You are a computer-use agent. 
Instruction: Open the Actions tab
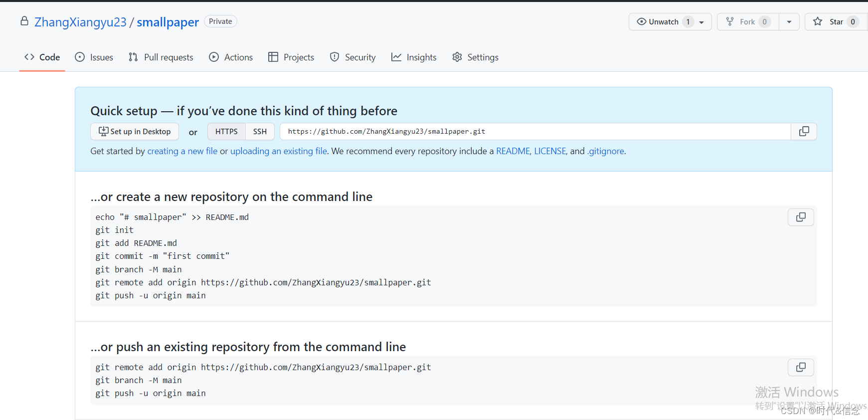pyautogui.click(x=231, y=57)
